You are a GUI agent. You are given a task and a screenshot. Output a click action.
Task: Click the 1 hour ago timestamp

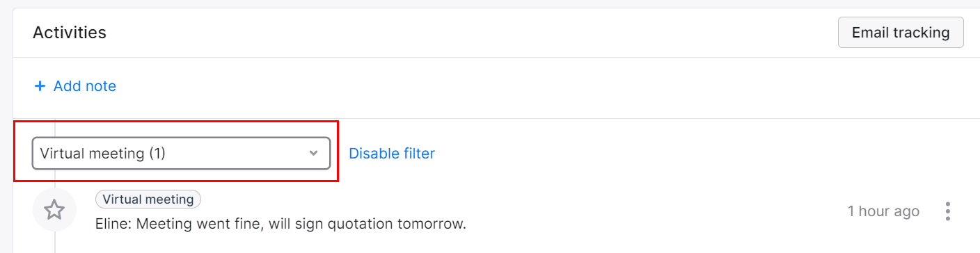(883, 211)
